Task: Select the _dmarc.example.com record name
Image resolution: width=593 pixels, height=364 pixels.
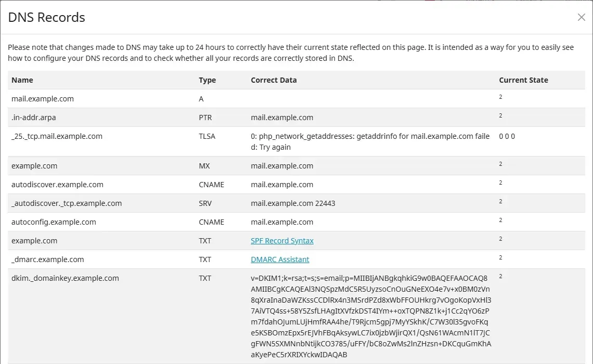Action: click(48, 259)
